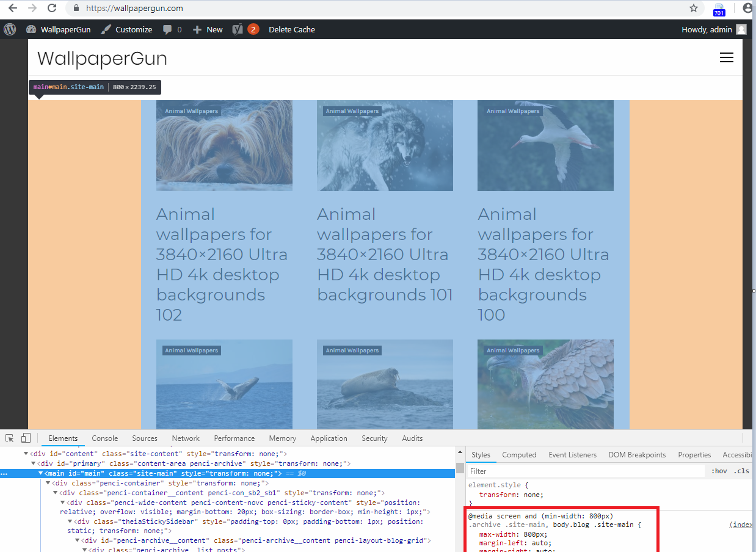Switch to the Console tab

tap(105, 438)
